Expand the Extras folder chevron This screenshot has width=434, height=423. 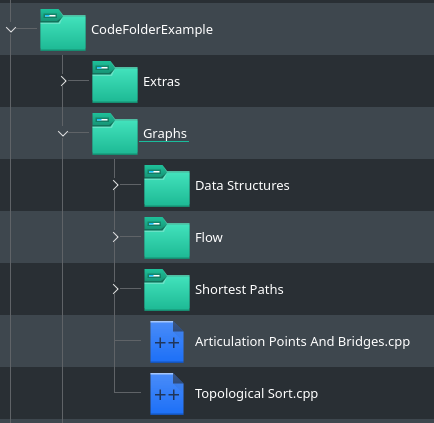pos(64,81)
